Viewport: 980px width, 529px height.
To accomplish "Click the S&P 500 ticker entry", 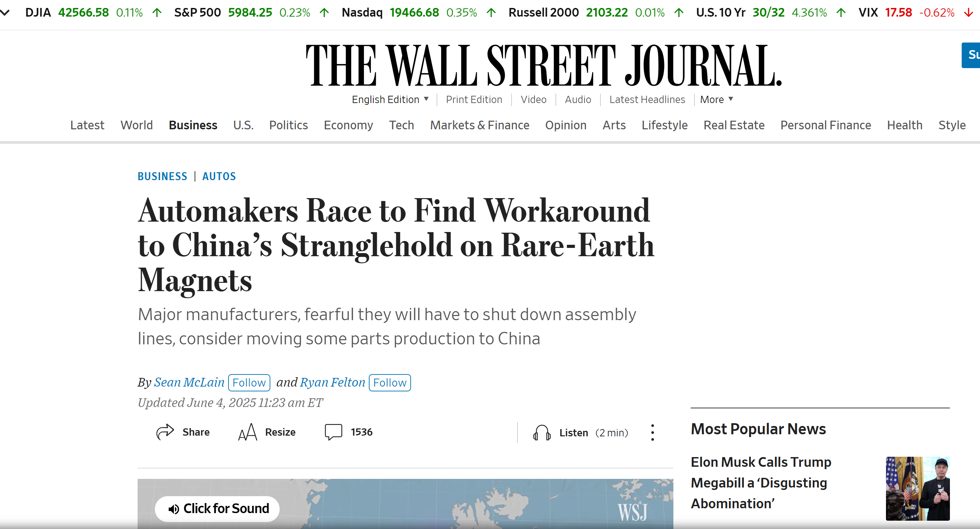I will click(252, 12).
